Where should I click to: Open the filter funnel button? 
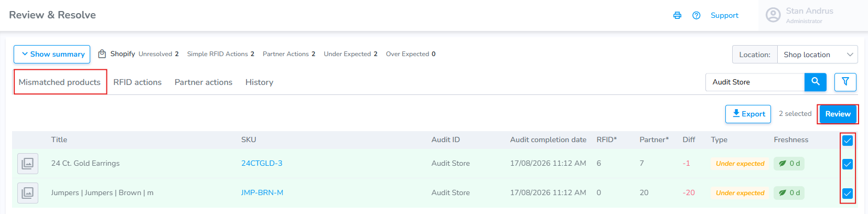(845, 82)
